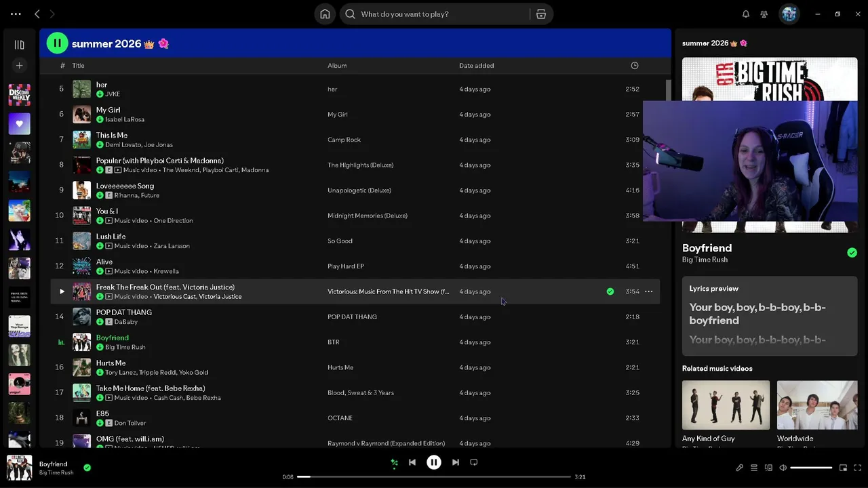This screenshot has width=868, height=488.
Task: Create new playlist with plus icon
Action: 19,66
